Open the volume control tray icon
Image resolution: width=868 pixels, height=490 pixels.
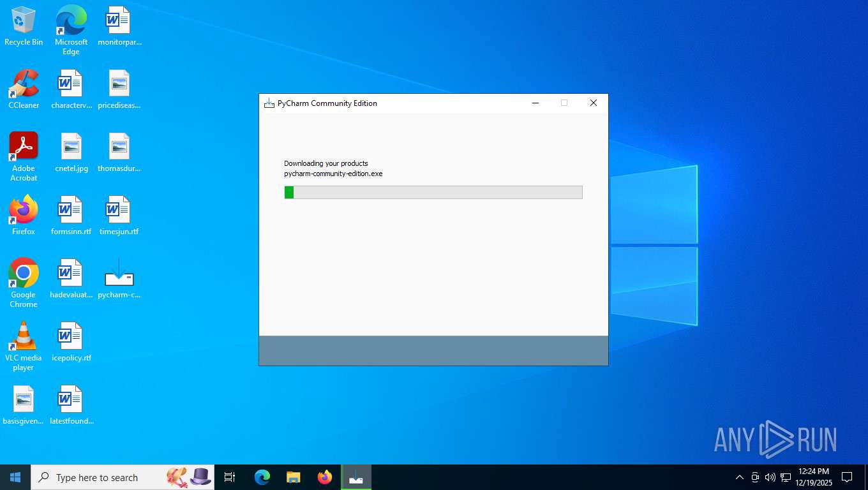click(770, 477)
